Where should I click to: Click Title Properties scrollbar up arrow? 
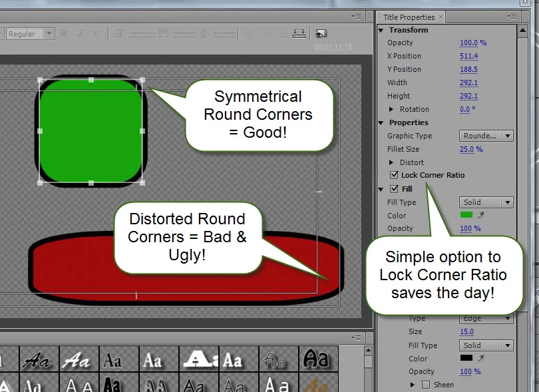[523, 30]
